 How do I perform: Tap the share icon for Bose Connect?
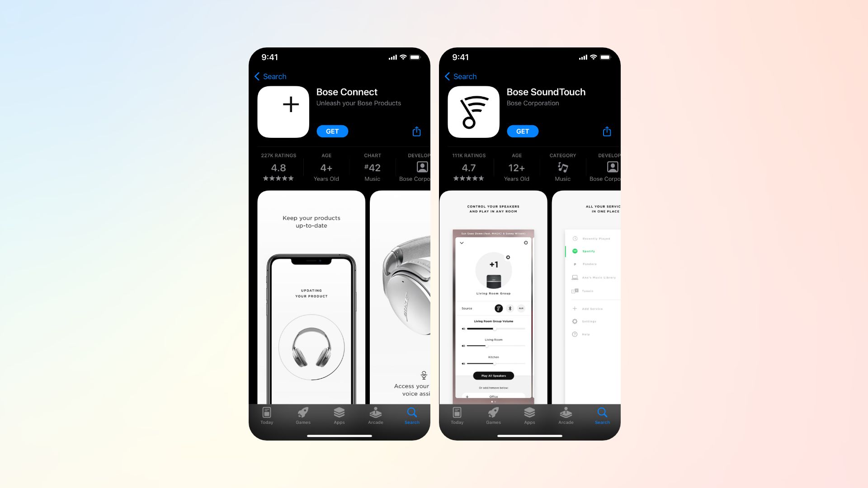tap(417, 131)
